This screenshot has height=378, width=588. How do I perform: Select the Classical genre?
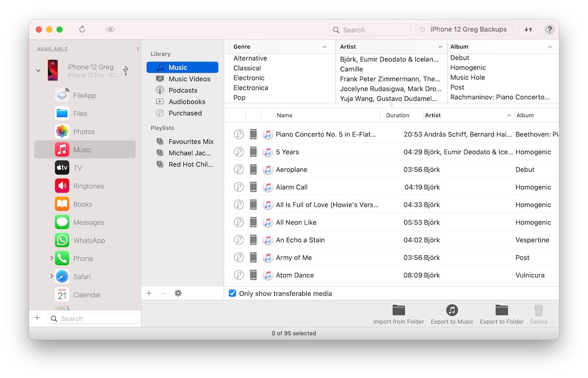click(247, 68)
